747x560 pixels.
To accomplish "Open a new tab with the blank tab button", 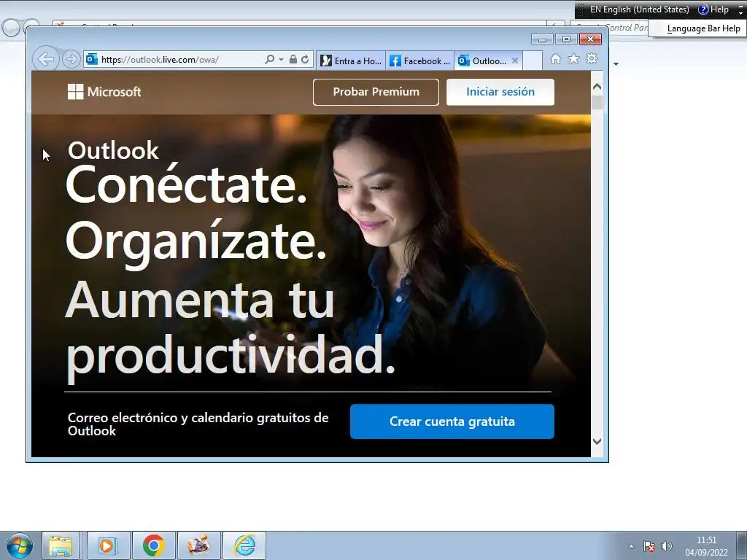I will click(x=533, y=61).
